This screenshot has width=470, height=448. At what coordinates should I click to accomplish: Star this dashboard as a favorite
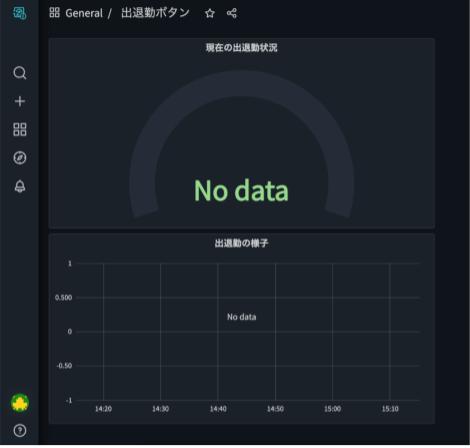[210, 13]
